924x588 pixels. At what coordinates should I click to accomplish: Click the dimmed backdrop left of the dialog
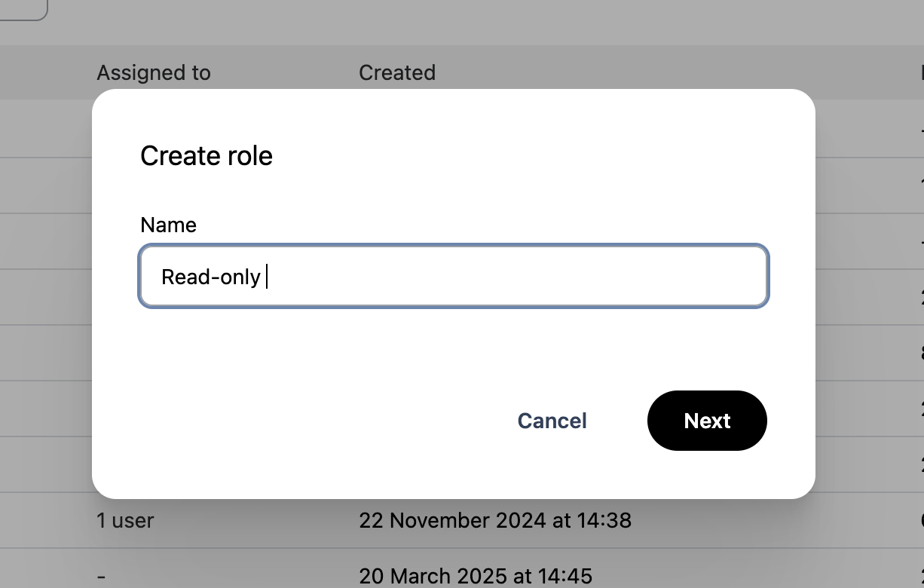pyautogui.click(x=45, y=302)
